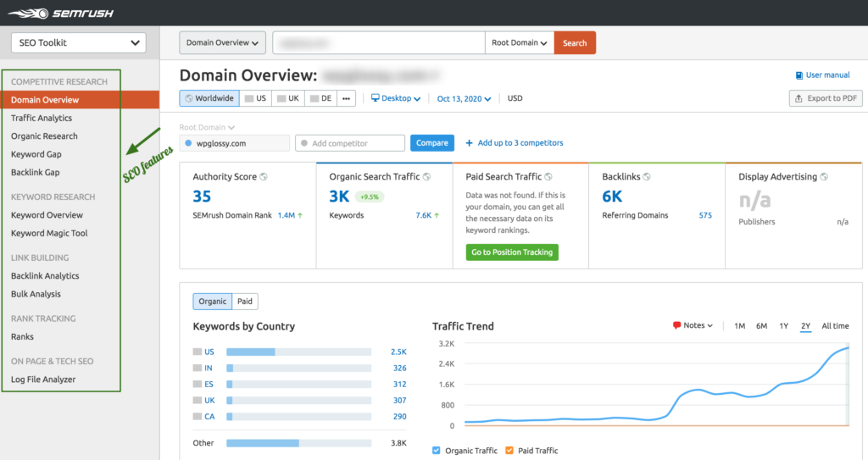Open Ranks under Rank Tracking
This screenshot has height=460, width=868.
pos(22,336)
